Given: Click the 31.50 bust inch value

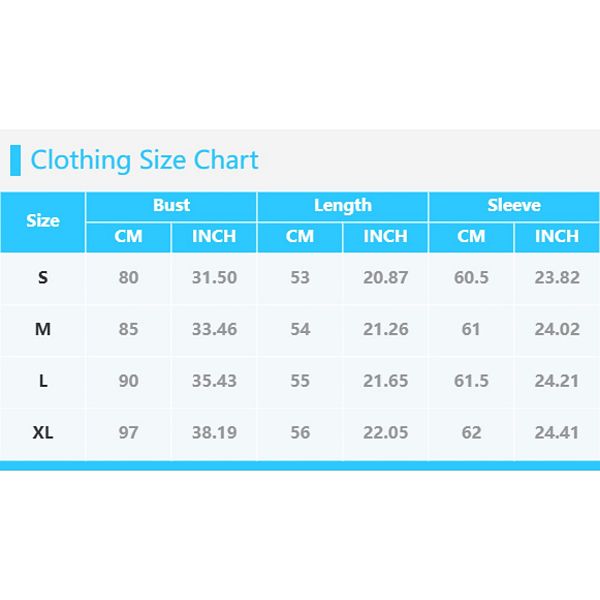Looking at the screenshot, I should click(x=214, y=278).
